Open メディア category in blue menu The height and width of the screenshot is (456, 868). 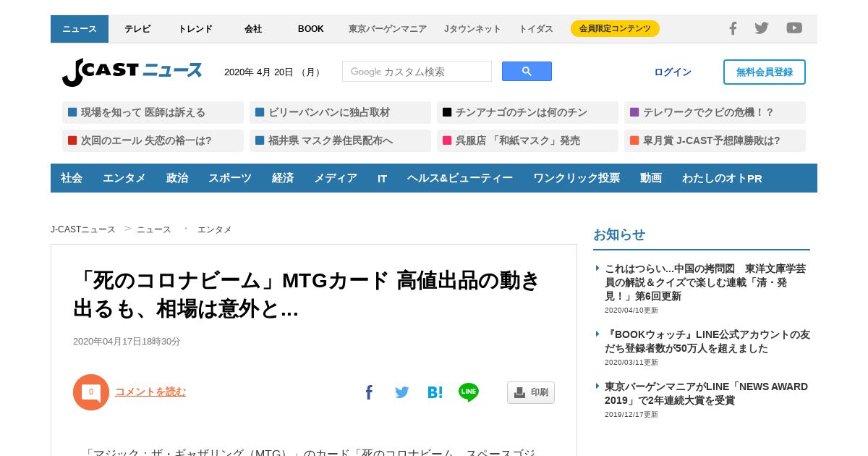pyautogui.click(x=336, y=178)
